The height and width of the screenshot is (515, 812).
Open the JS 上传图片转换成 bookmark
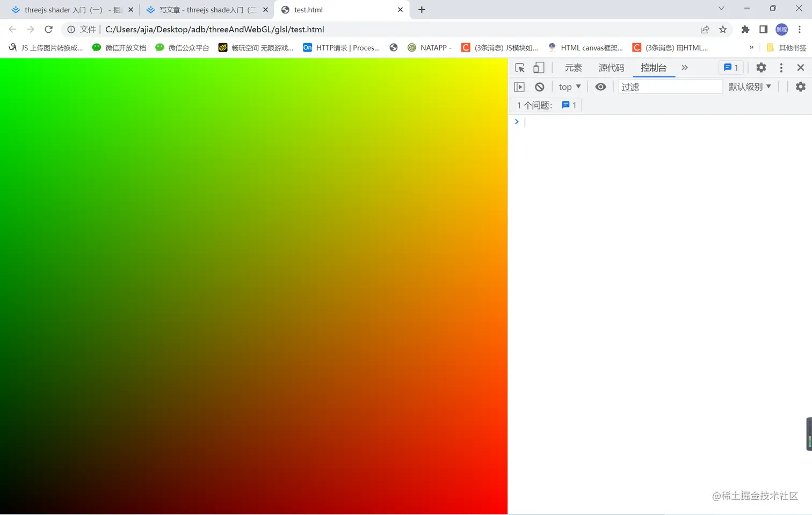pos(46,48)
